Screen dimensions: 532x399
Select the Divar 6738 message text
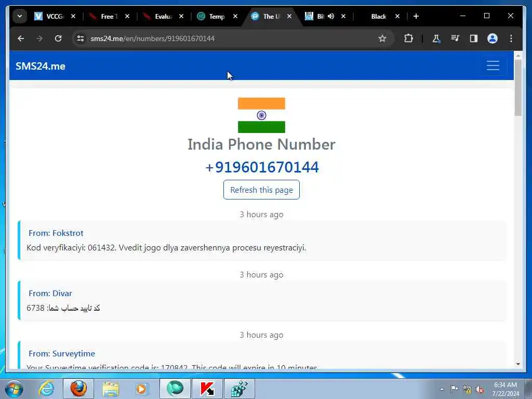[63, 308]
